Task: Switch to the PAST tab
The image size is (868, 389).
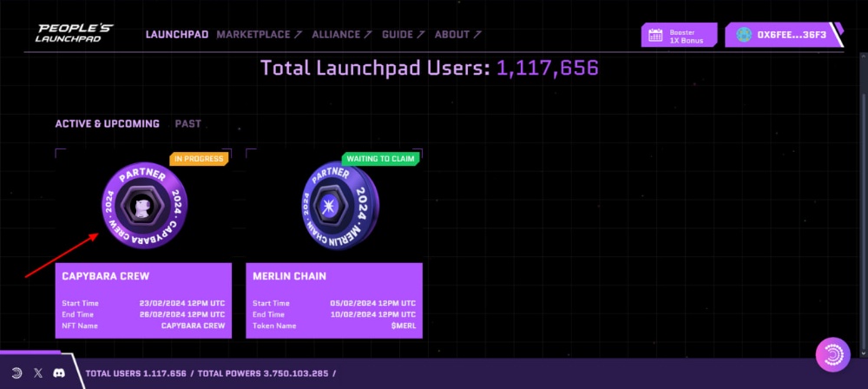Action: coord(188,124)
